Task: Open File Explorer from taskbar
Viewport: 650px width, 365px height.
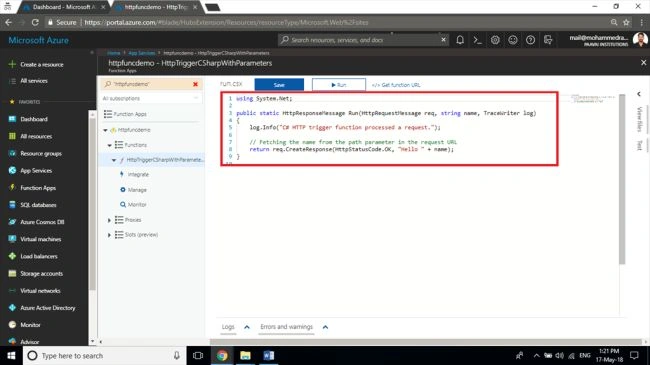Action: point(245,356)
